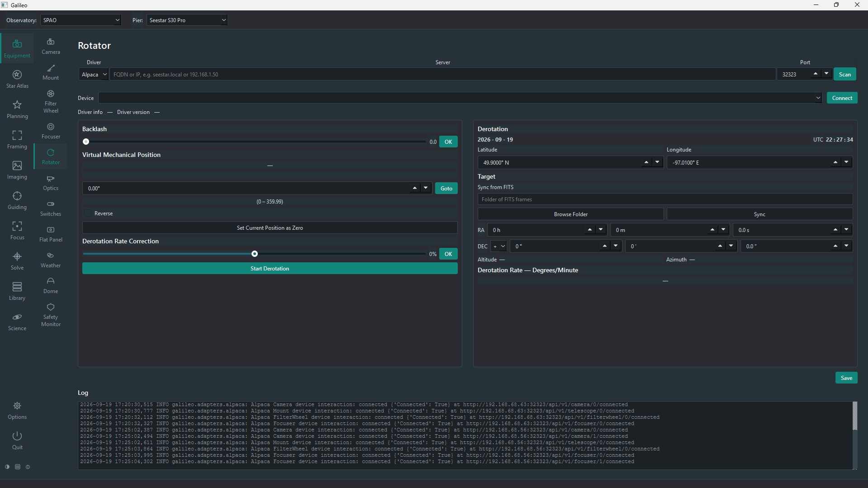Image resolution: width=868 pixels, height=488 pixels.
Task: Go to the Framing section
Action: coord(17,139)
